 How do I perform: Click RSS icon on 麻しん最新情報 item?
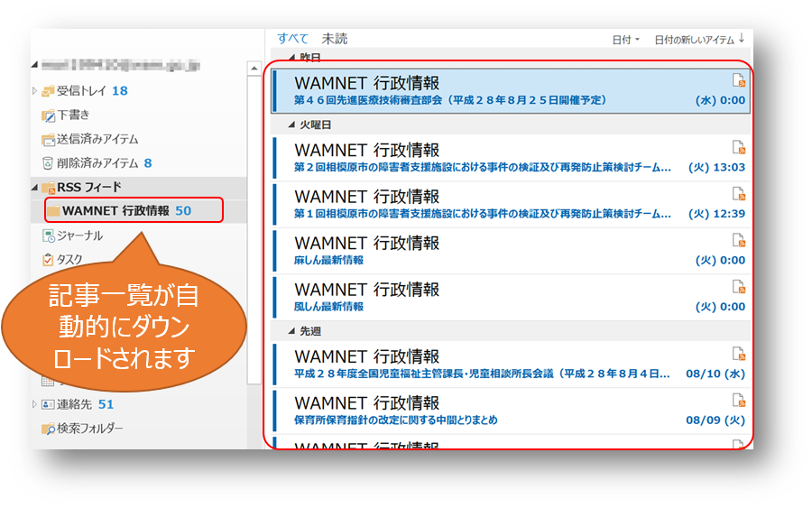[x=738, y=240]
